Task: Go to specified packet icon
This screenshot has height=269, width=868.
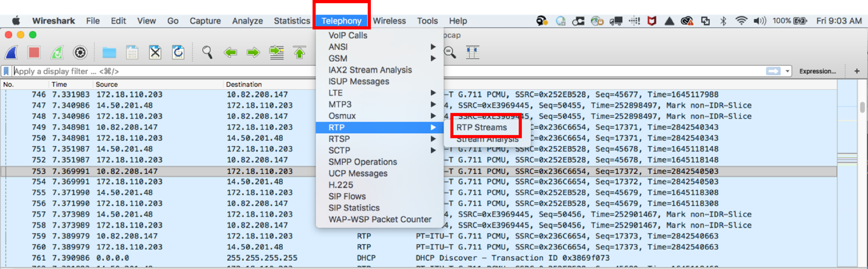Action: pos(276,52)
